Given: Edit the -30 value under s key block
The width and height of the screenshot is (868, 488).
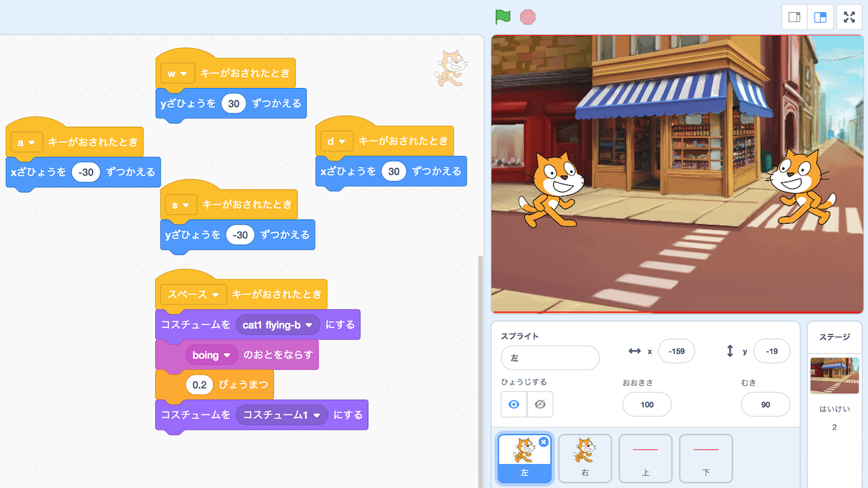Looking at the screenshot, I should coord(240,235).
